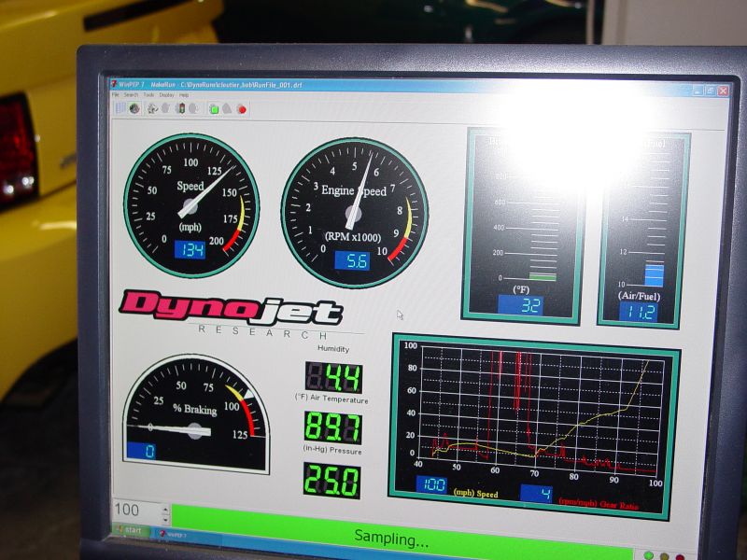The width and height of the screenshot is (747, 560).
Task: Click the first toolbar icon with vertical bars
Action: (x=120, y=107)
